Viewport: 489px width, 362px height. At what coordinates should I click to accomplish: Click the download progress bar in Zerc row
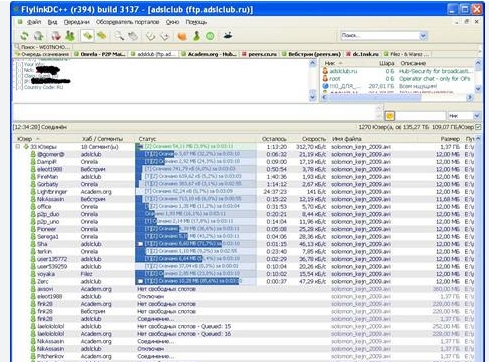click(x=196, y=281)
